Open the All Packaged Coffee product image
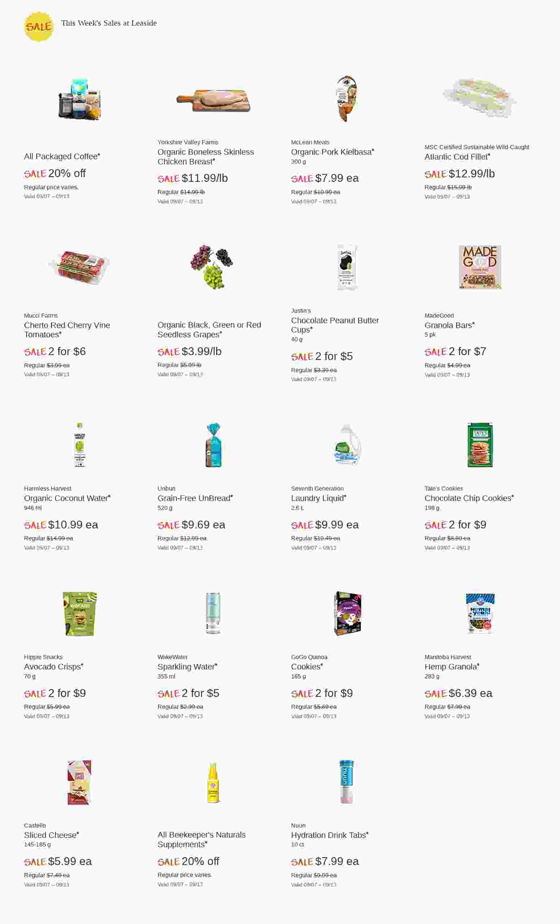The width and height of the screenshot is (560, 924). pos(79,99)
